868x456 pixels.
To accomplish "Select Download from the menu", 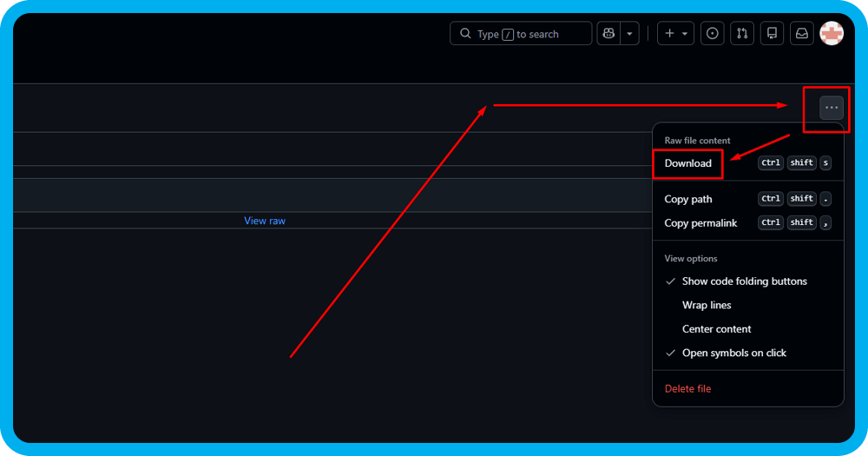I will 748,163.
